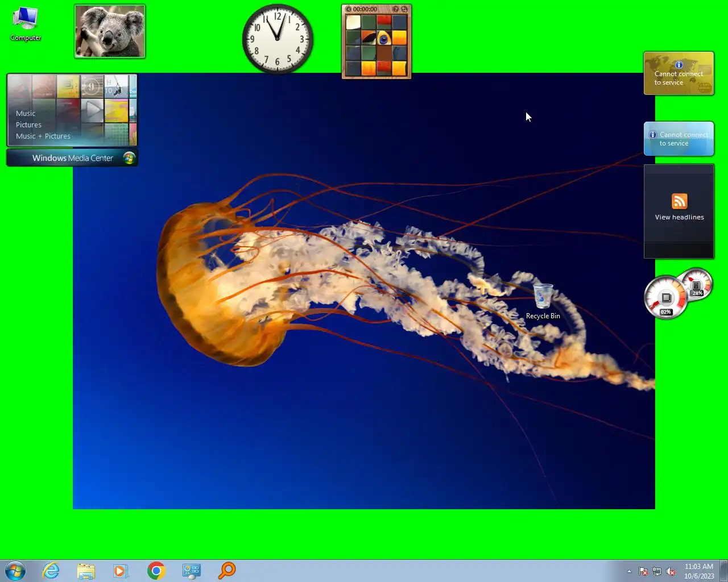Open the taskbar clock and date
The width and height of the screenshot is (728, 582).
click(x=699, y=571)
